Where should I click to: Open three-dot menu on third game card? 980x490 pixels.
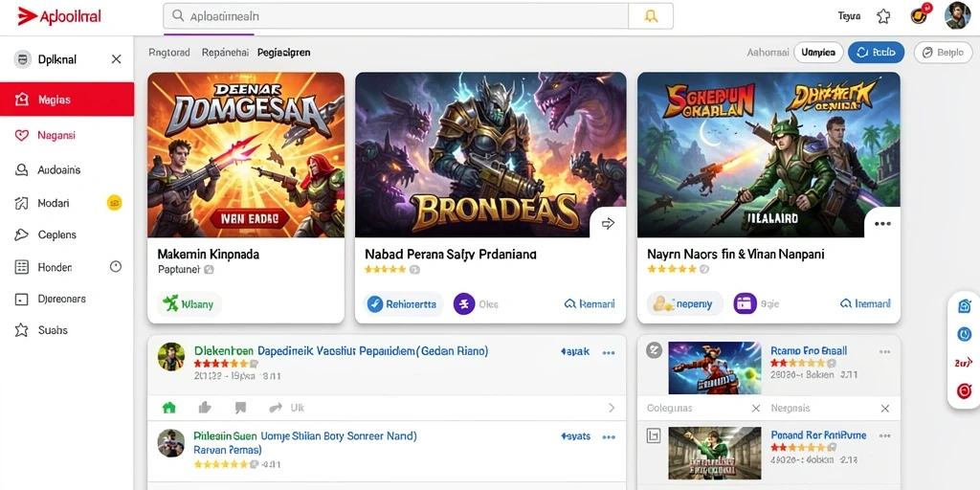[882, 224]
